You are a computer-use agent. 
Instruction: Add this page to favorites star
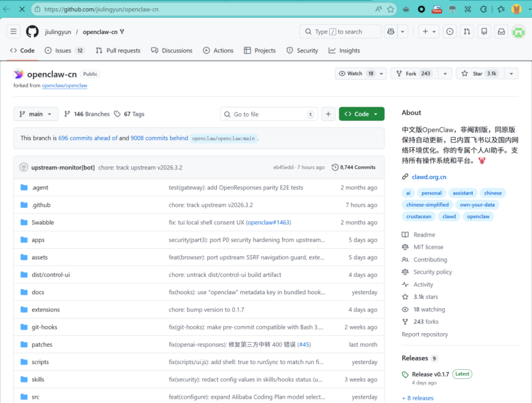pyautogui.click(x=391, y=9)
